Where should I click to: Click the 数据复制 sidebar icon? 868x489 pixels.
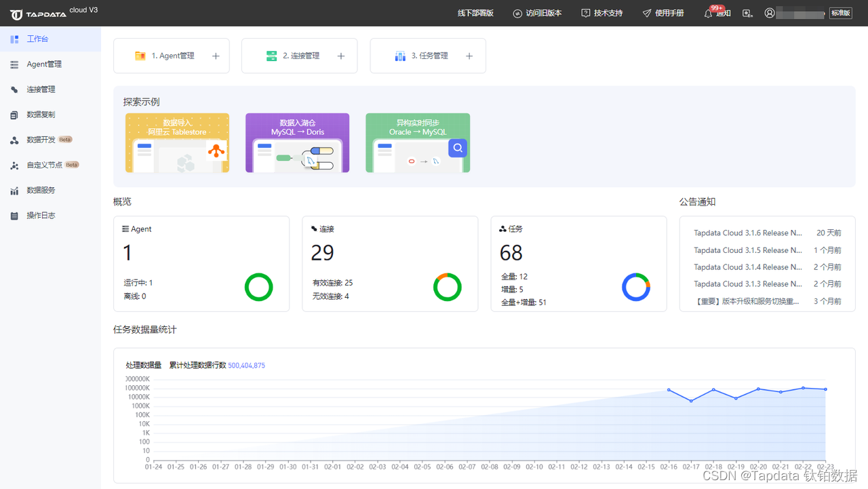[14, 115]
